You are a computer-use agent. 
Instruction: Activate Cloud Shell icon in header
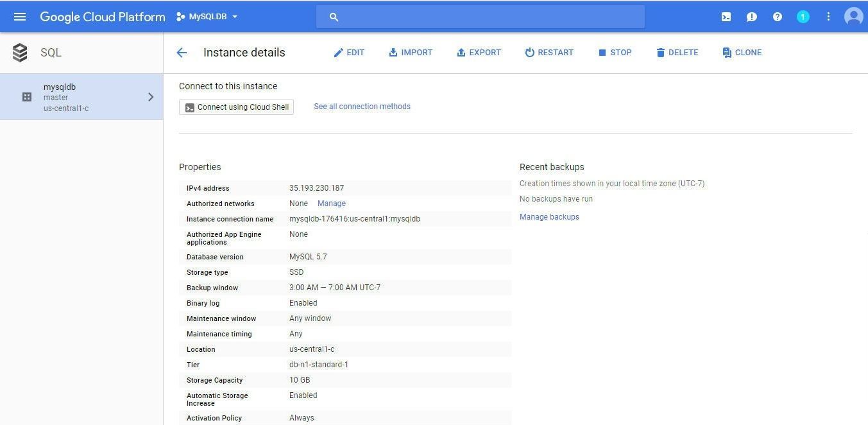(726, 17)
